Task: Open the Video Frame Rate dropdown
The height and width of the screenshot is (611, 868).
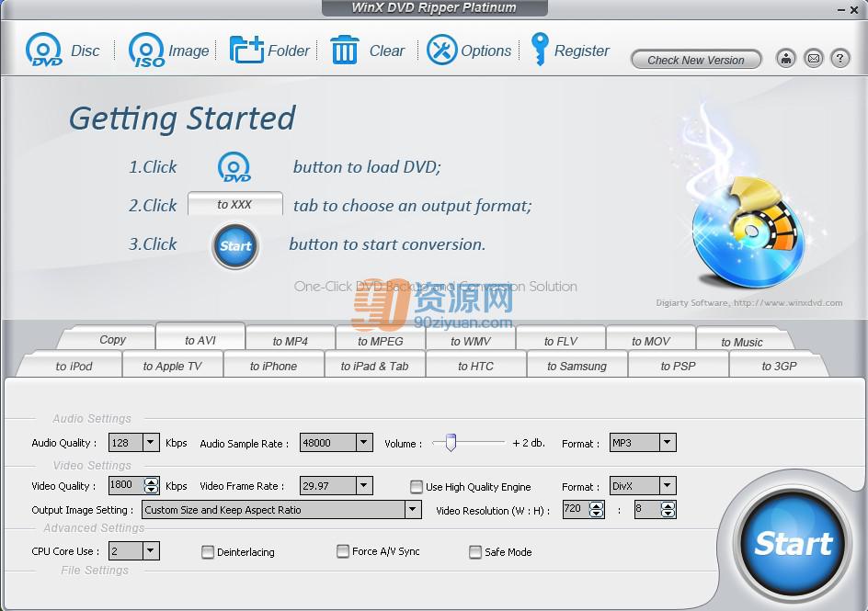Action: click(363, 485)
